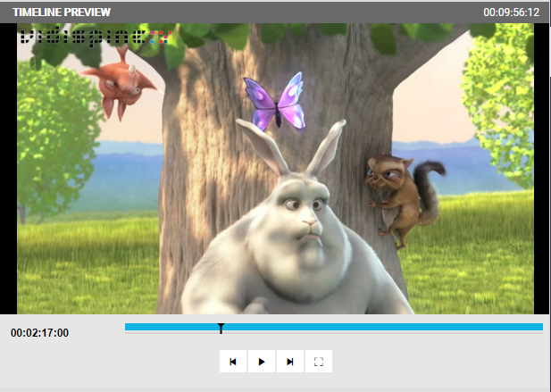Click the skip to next button

[290, 362]
